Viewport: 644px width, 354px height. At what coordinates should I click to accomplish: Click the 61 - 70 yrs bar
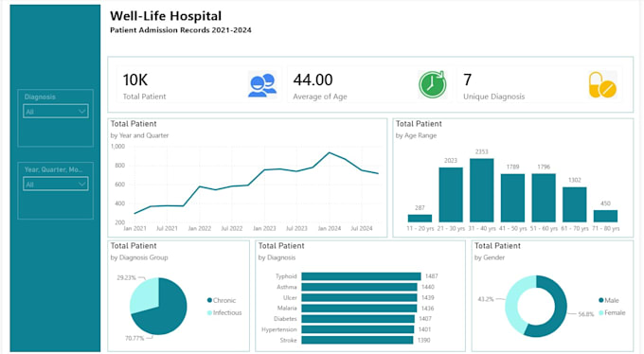[575, 204]
